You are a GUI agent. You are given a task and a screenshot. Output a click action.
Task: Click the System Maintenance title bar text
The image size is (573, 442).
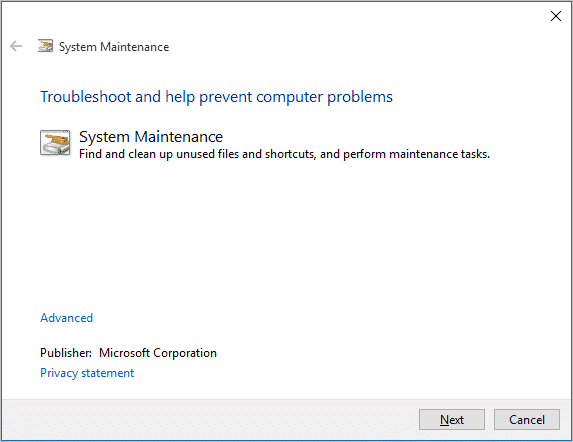[114, 47]
